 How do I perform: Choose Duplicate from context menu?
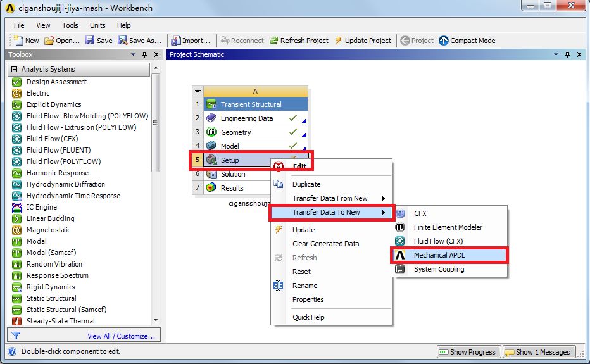pyautogui.click(x=332, y=184)
